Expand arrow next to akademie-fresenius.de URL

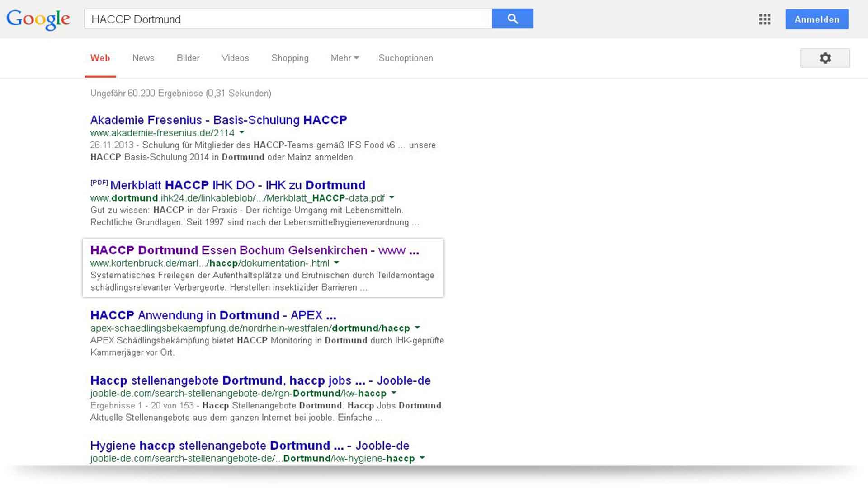[242, 132]
